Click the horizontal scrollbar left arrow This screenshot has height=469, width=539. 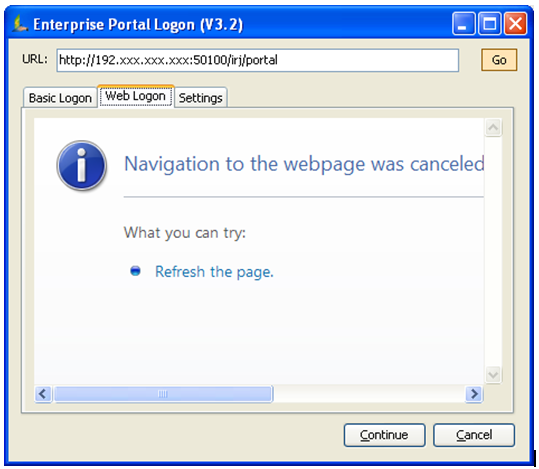pyautogui.click(x=43, y=394)
